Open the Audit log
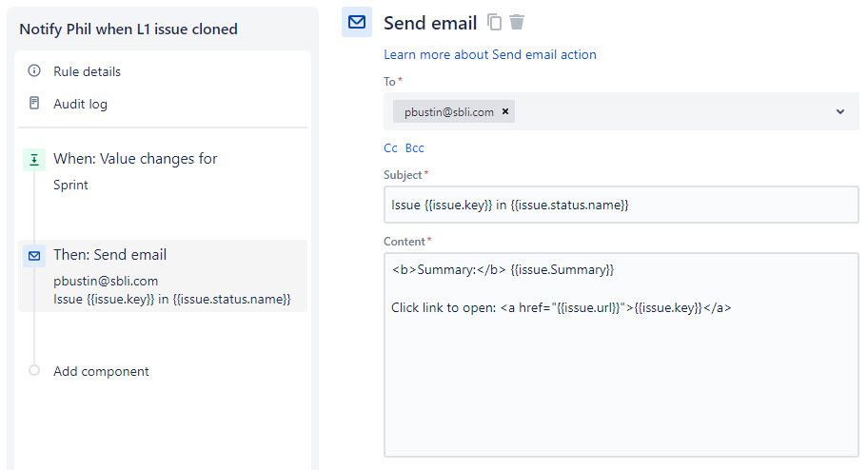The height and width of the screenshot is (470, 868). (x=80, y=104)
